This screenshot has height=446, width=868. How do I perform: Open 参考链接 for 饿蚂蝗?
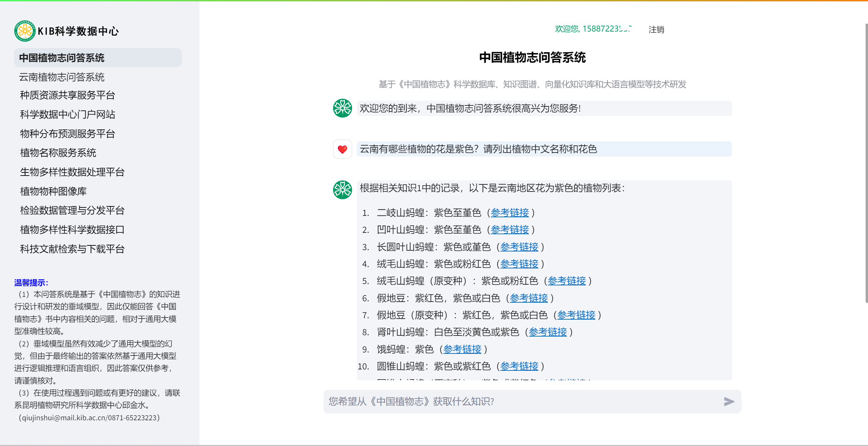pyautogui.click(x=462, y=349)
